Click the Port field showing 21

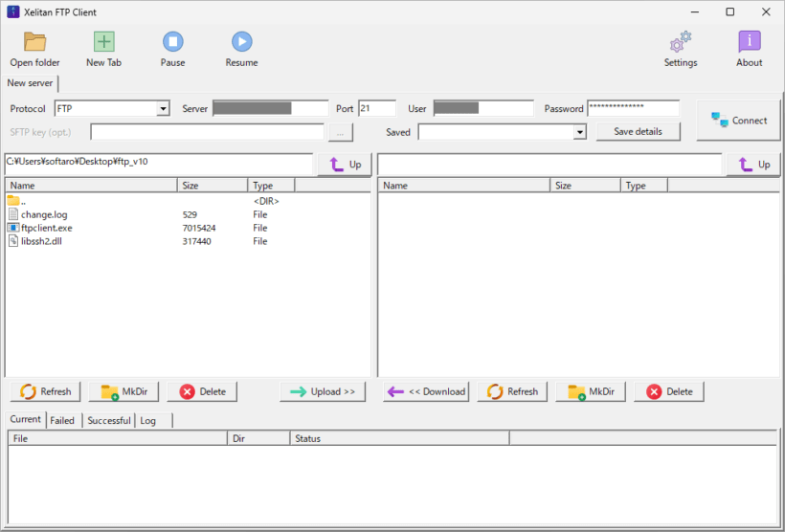pyautogui.click(x=377, y=109)
